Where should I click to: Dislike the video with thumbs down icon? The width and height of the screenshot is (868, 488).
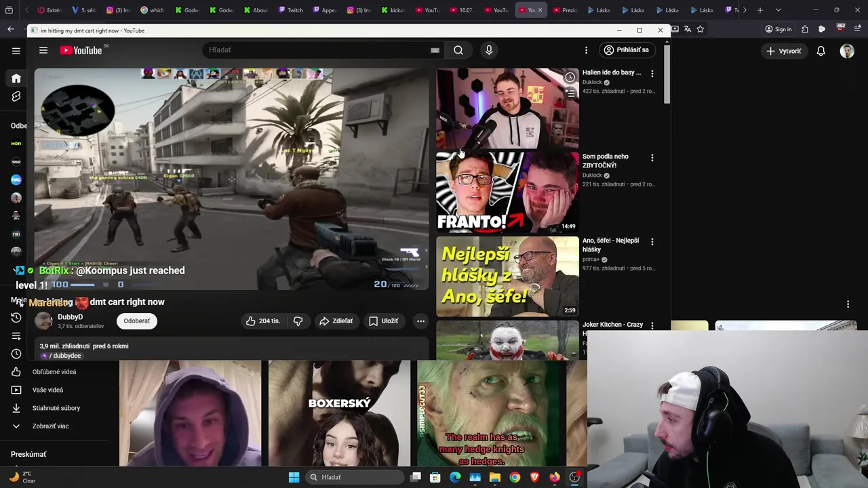coord(298,321)
